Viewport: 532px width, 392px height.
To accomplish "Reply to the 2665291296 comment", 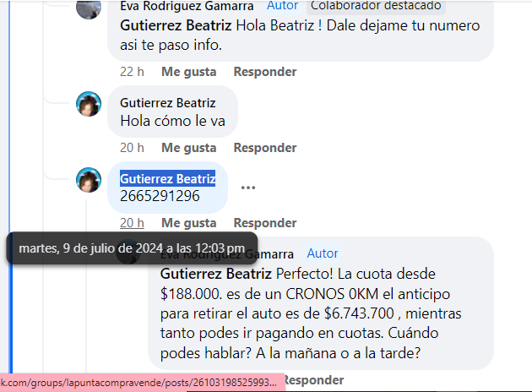I will [265, 223].
